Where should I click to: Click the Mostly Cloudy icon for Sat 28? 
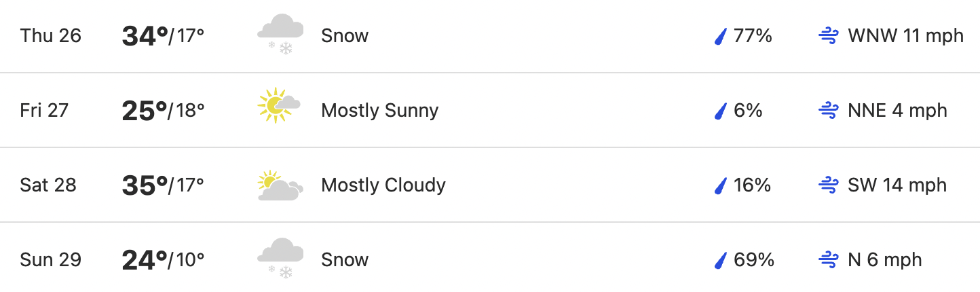(x=280, y=185)
